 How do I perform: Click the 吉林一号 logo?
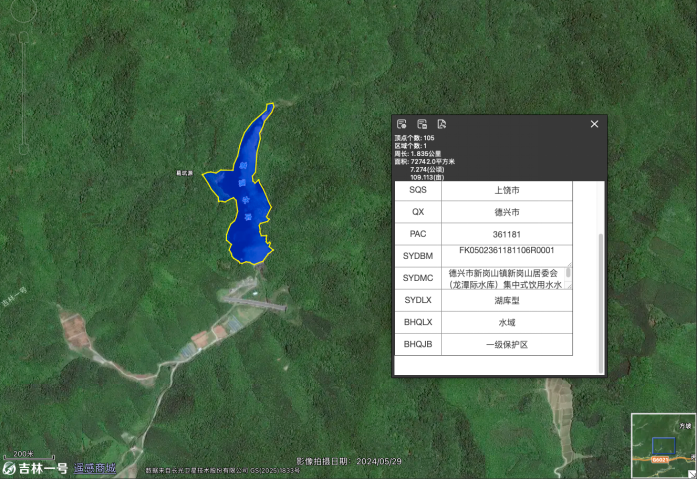[x=35, y=468]
